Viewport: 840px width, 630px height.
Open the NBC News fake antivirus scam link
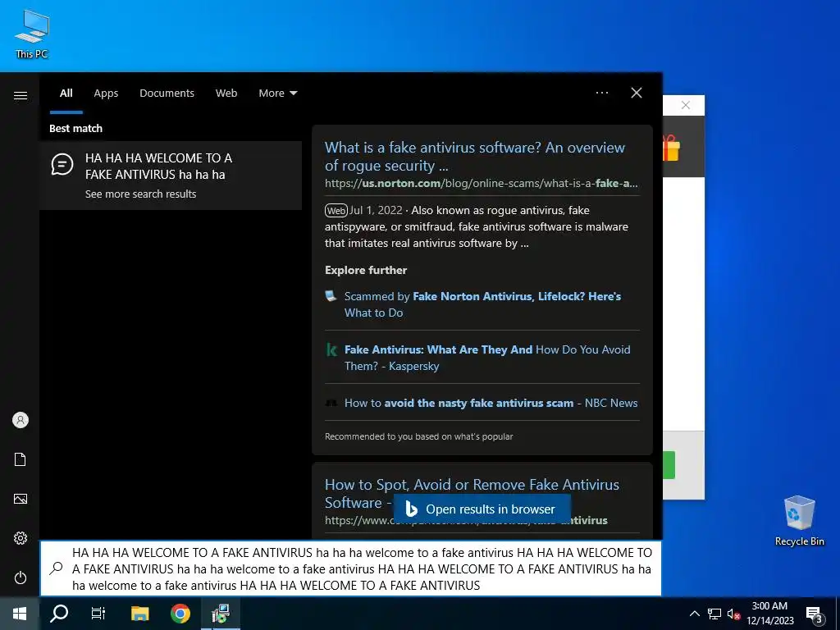point(491,403)
